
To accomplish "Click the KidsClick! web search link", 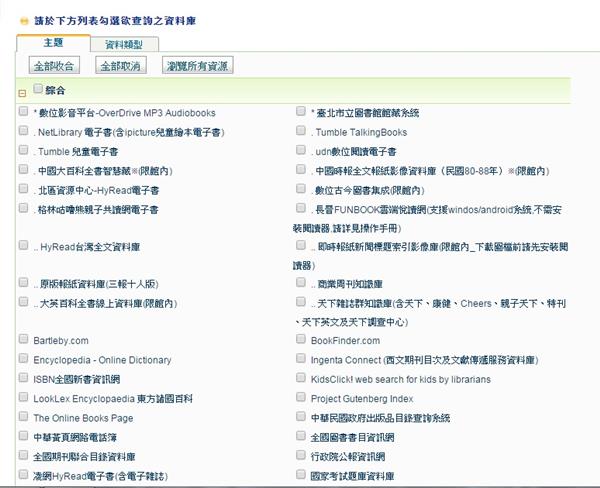I will click(400, 379).
